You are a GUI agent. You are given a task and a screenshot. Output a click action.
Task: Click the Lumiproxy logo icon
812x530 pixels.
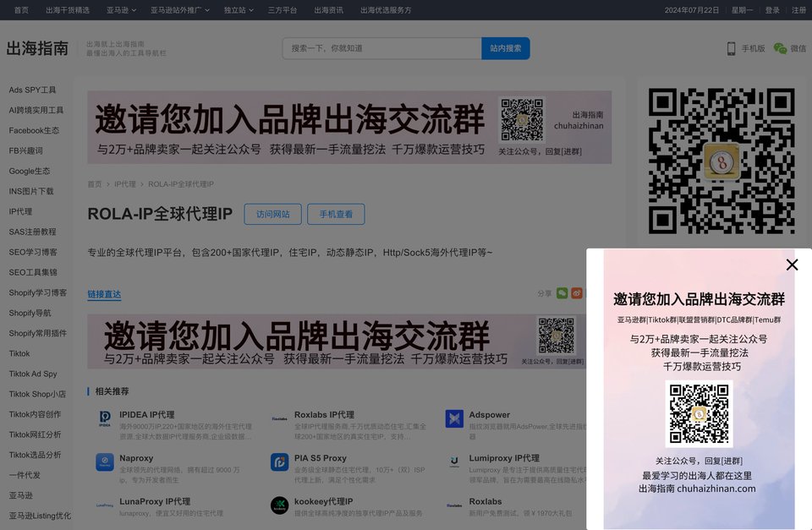pyautogui.click(x=454, y=462)
